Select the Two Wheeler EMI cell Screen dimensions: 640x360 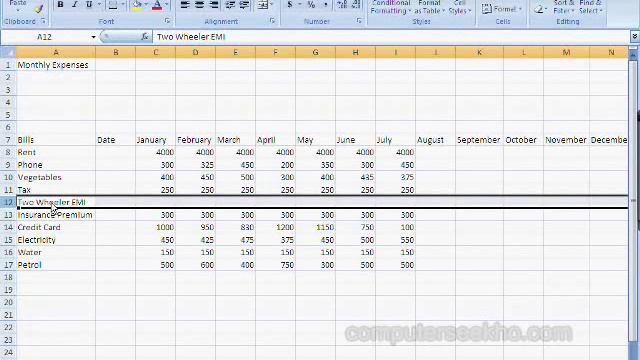pyautogui.click(x=56, y=202)
